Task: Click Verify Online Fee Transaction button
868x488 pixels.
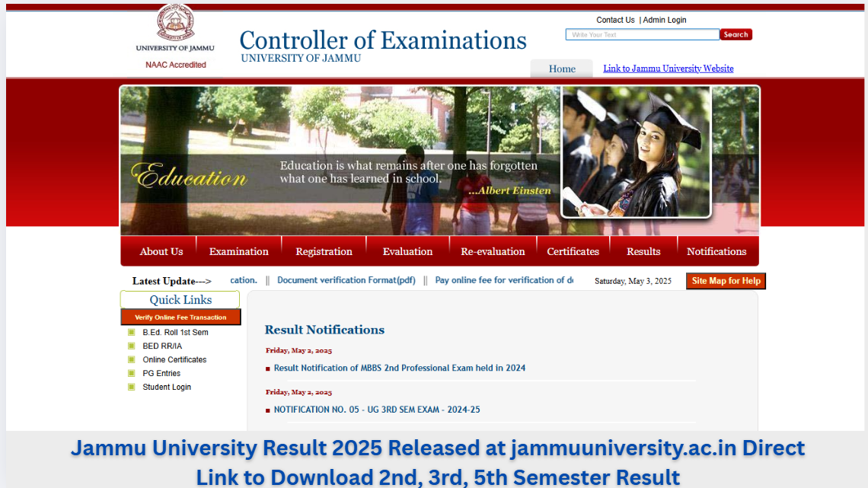Action: [180, 317]
